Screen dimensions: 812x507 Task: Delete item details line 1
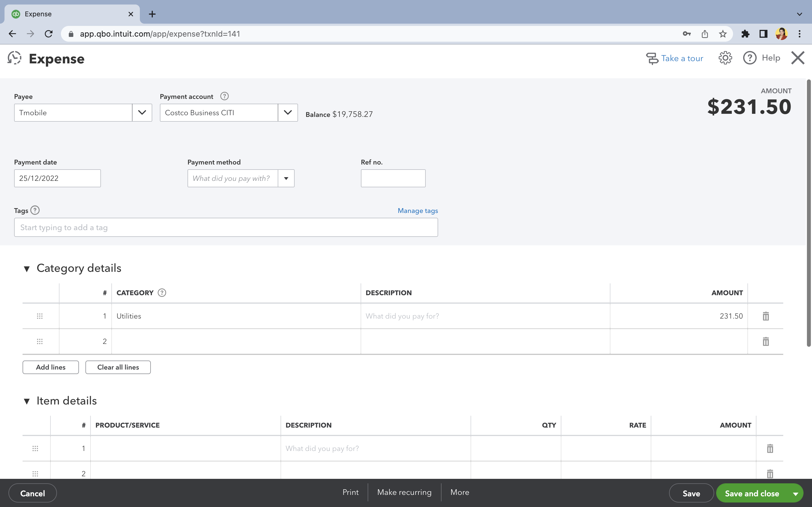tap(770, 449)
